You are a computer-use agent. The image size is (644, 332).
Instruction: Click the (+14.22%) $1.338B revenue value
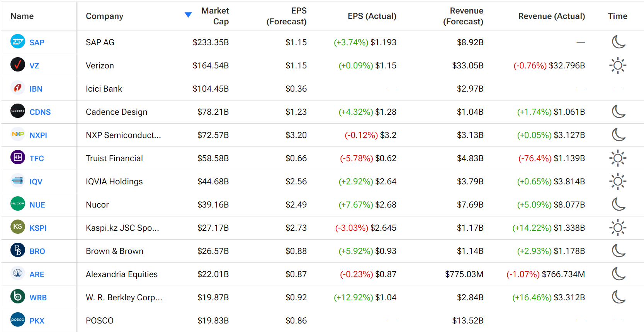pos(549,228)
